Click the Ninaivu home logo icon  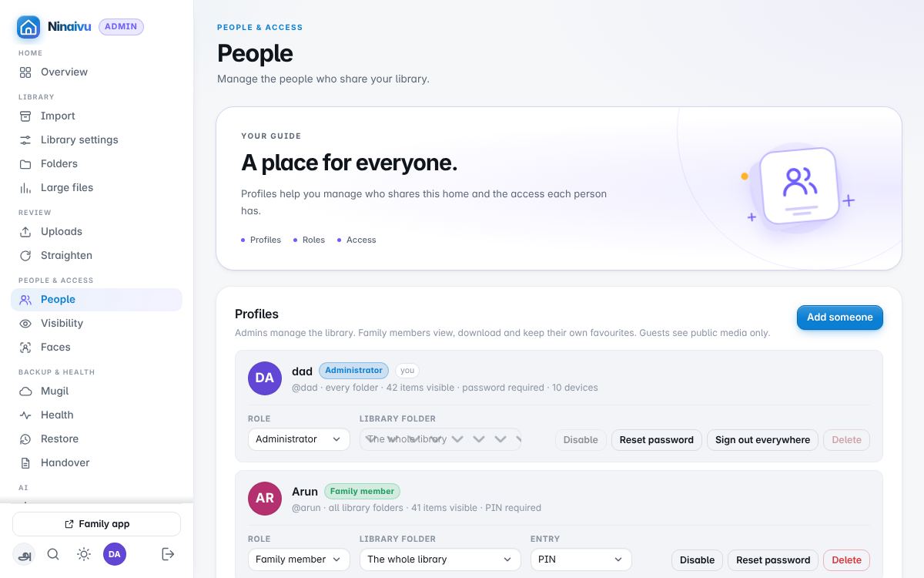point(28,27)
